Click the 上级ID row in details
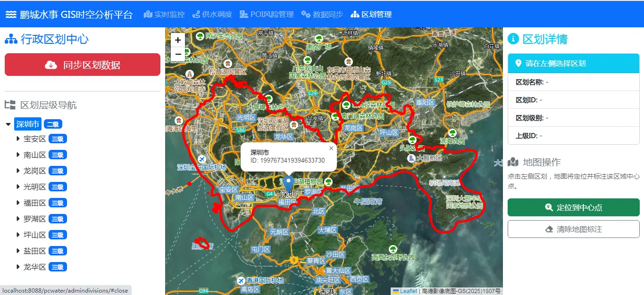Screen dimensions: 644x295 click(573, 136)
